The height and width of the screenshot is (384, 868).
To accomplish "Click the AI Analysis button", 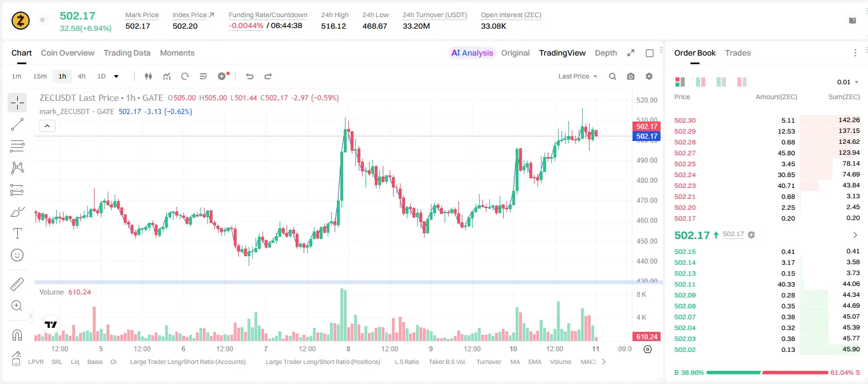I will (472, 53).
